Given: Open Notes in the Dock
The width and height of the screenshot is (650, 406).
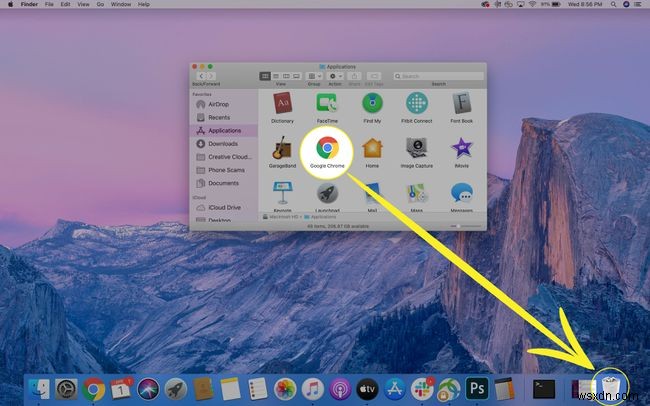Looking at the screenshot, I should [230, 389].
